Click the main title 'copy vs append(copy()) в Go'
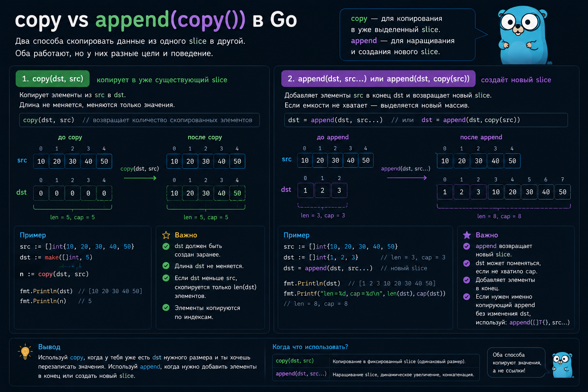 click(156, 19)
